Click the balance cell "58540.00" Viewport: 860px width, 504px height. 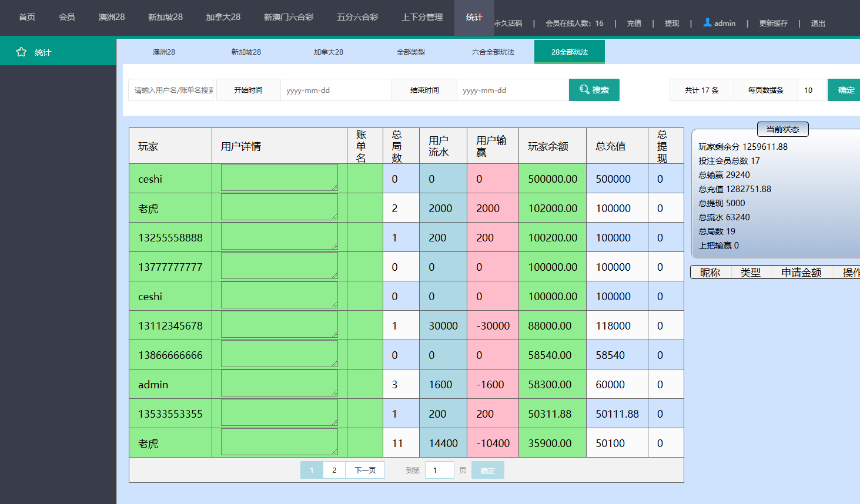pos(553,355)
